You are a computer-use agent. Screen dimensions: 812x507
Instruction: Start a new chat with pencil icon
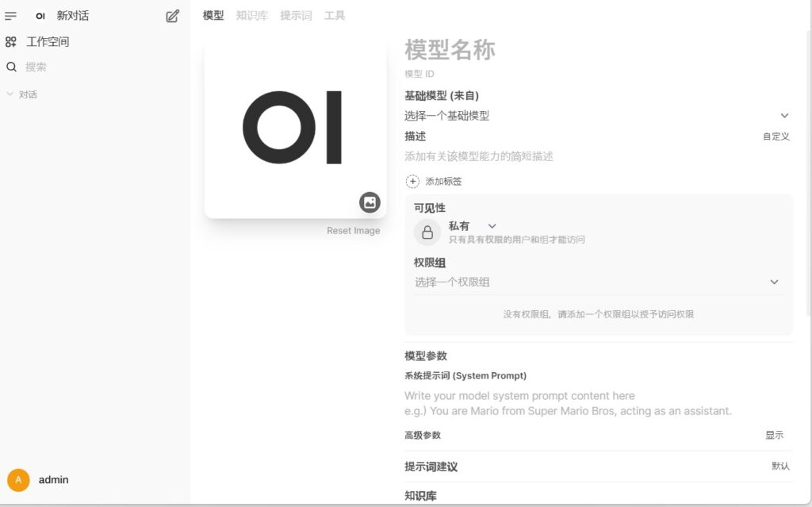click(x=172, y=16)
